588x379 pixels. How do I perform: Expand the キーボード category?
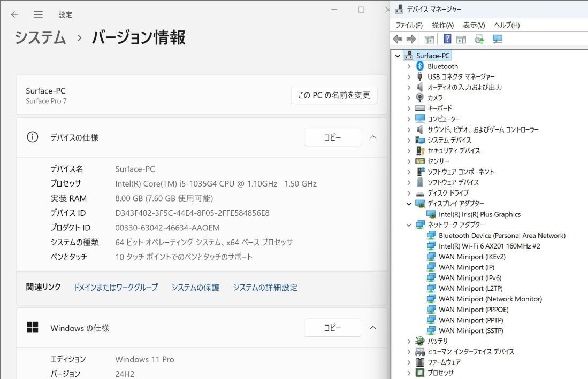(409, 108)
